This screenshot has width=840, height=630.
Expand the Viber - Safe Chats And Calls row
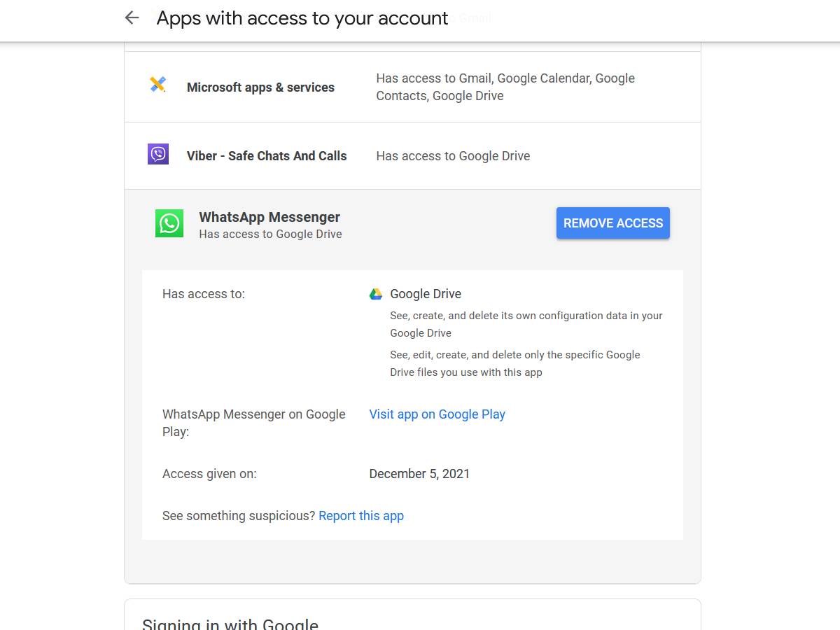pos(413,155)
